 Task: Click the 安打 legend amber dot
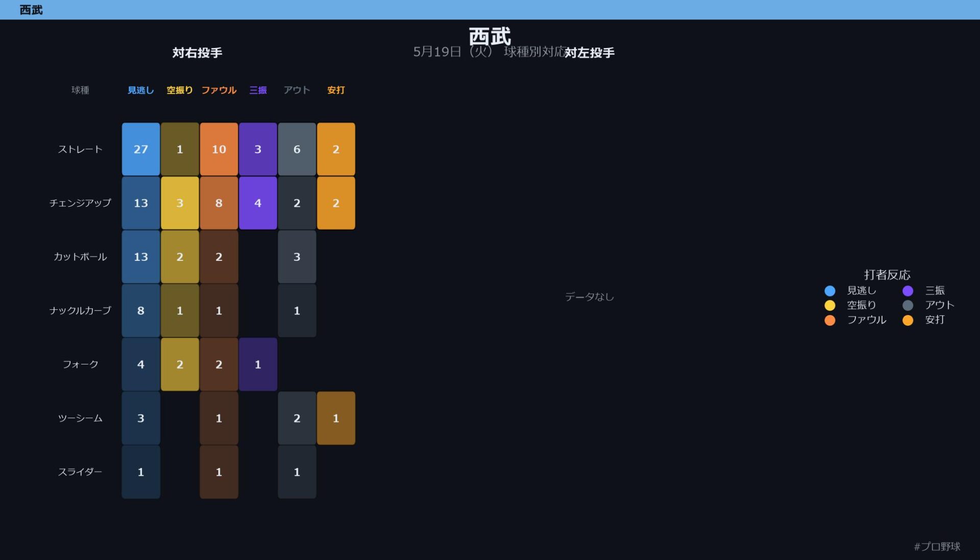point(908,320)
